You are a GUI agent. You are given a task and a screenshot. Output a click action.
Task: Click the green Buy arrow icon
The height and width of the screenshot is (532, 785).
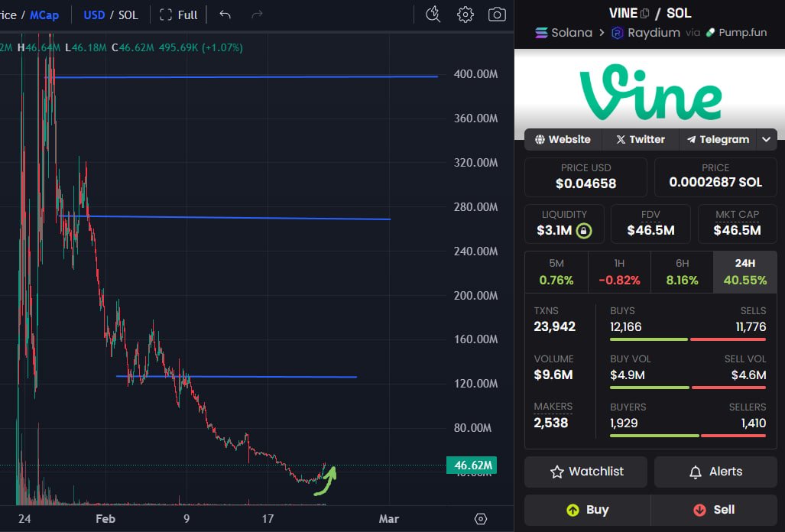tap(573, 510)
